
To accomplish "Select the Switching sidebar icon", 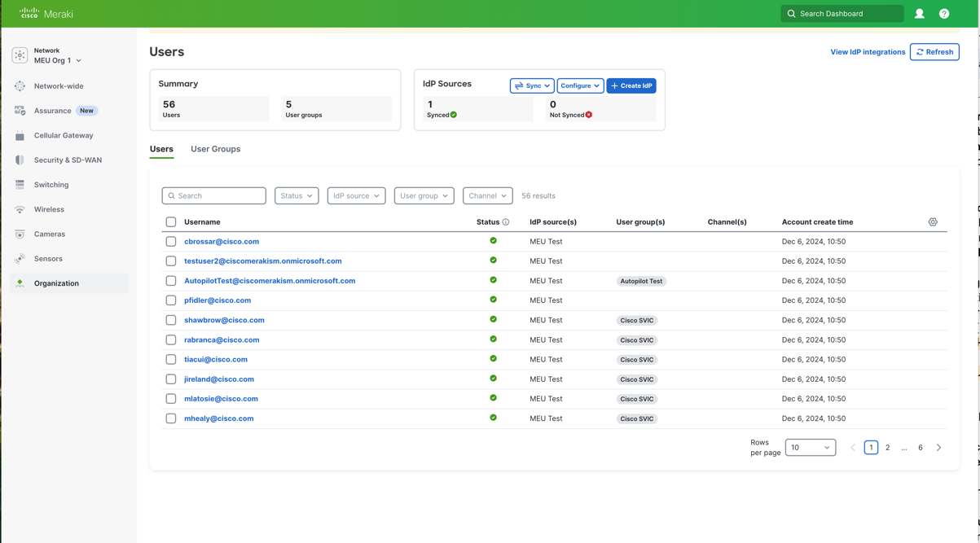I will [x=18, y=185].
